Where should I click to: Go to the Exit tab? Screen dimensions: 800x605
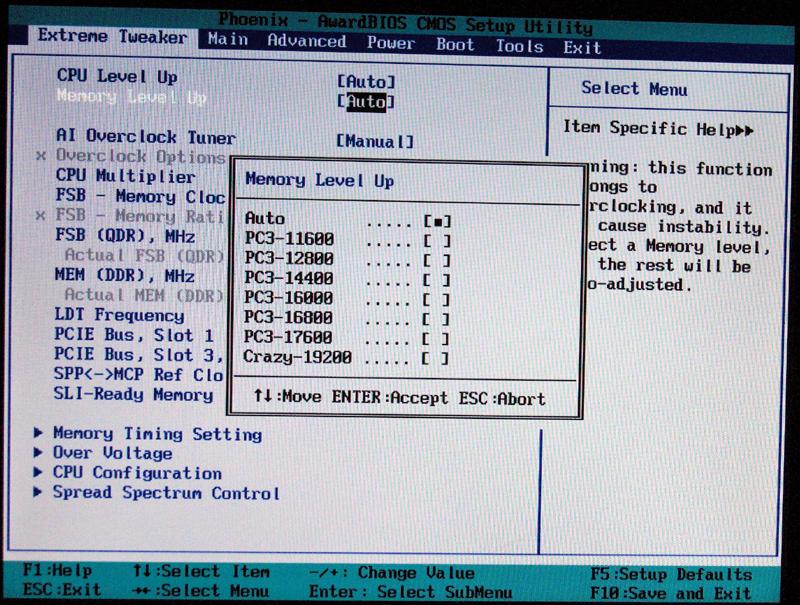pos(582,48)
